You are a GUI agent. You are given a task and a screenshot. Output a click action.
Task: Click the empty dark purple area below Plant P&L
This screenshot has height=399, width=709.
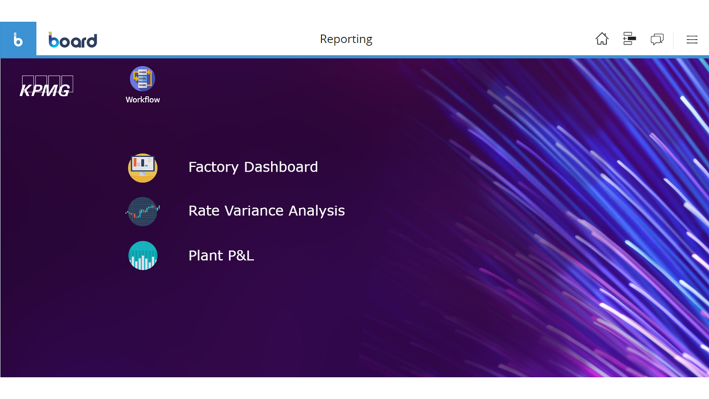click(226, 326)
